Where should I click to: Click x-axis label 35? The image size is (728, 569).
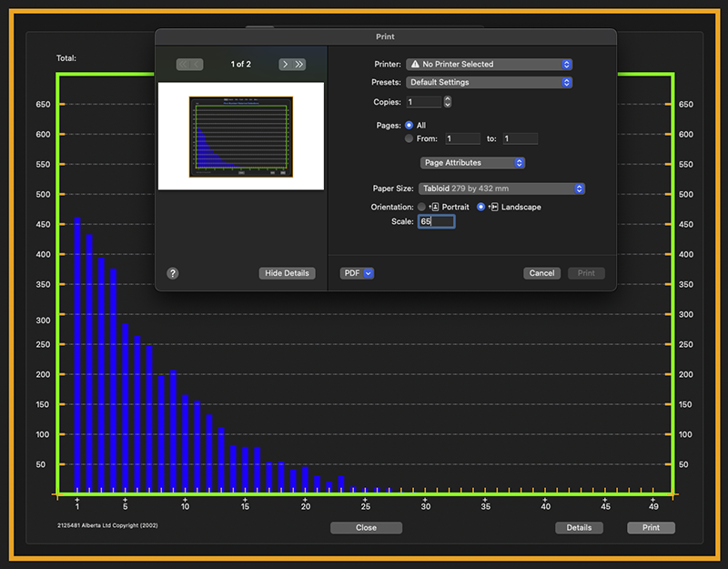[486, 507]
